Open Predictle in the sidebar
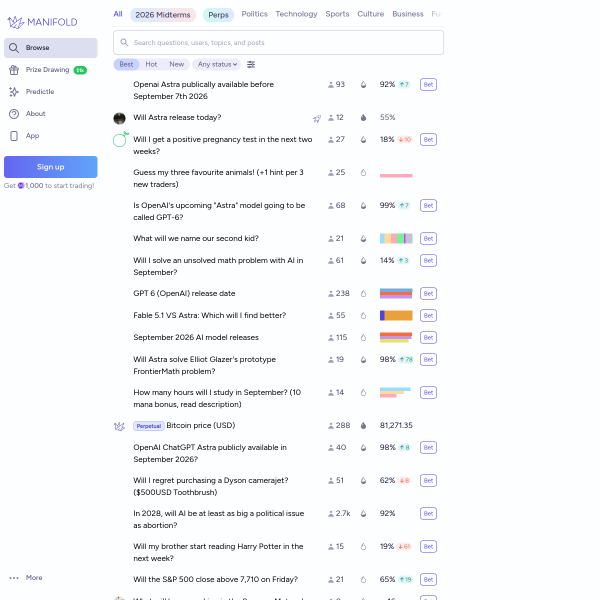 click(x=51, y=92)
